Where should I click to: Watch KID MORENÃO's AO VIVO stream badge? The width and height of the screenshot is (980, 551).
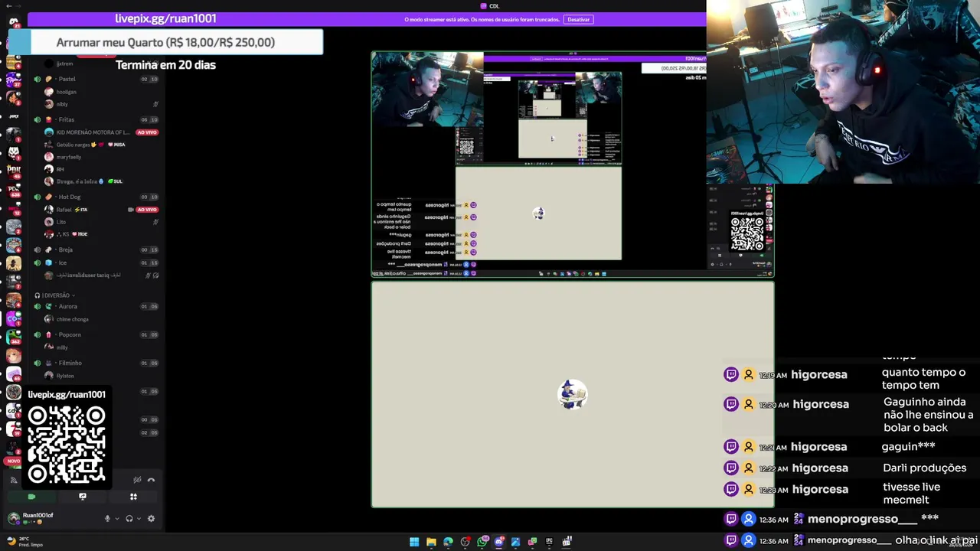(147, 132)
